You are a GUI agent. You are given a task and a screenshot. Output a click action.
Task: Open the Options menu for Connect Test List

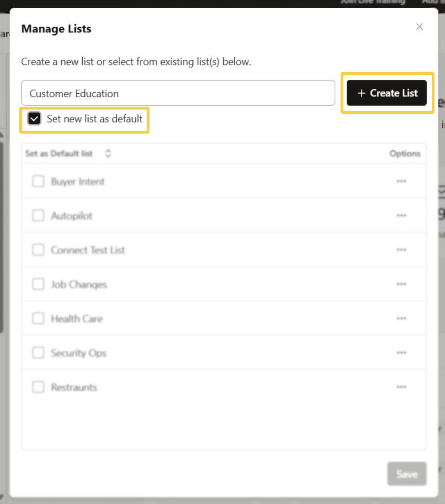pos(402,249)
